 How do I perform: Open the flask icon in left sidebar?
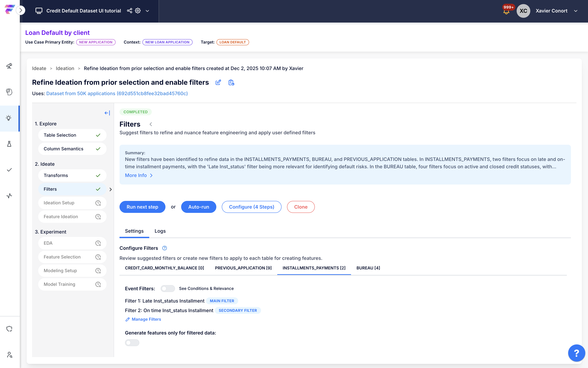(9, 144)
